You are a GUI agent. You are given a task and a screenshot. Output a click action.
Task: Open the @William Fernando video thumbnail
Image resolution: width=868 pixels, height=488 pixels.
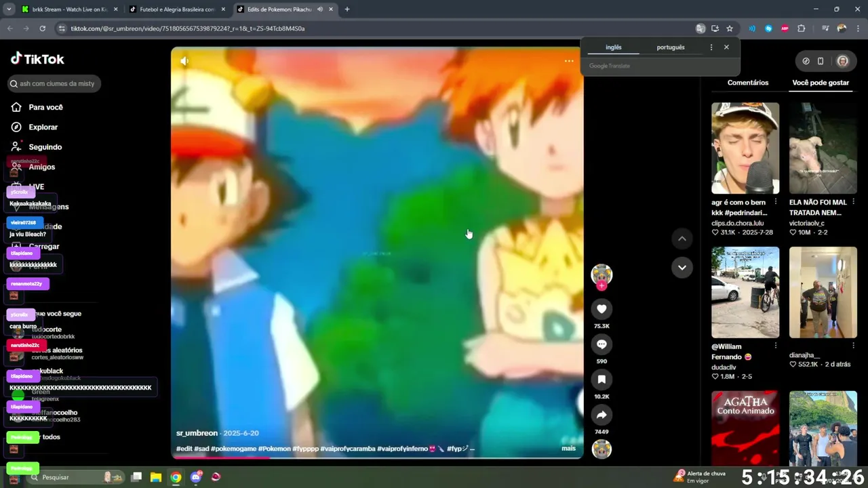(745, 292)
